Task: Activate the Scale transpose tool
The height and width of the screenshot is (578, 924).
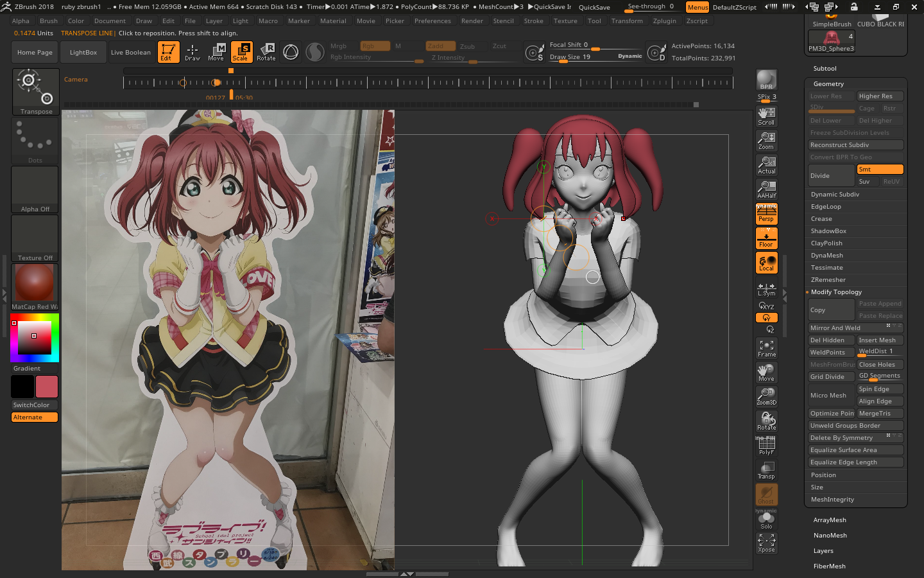Action: (241, 52)
